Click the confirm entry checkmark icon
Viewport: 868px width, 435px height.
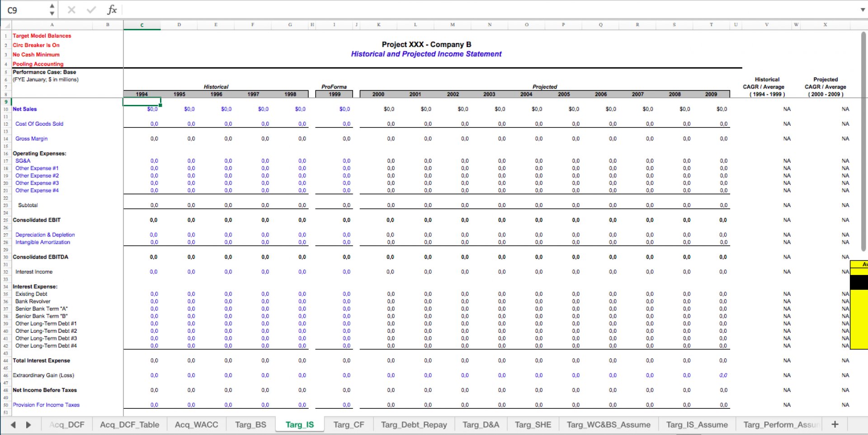click(91, 10)
